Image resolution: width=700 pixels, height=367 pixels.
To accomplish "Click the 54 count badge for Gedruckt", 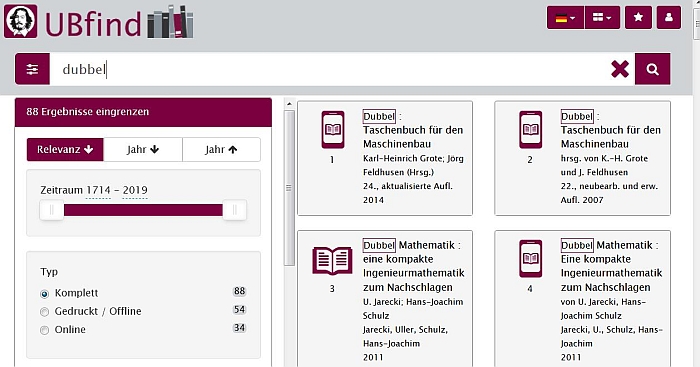I will [x=239, y=309].
